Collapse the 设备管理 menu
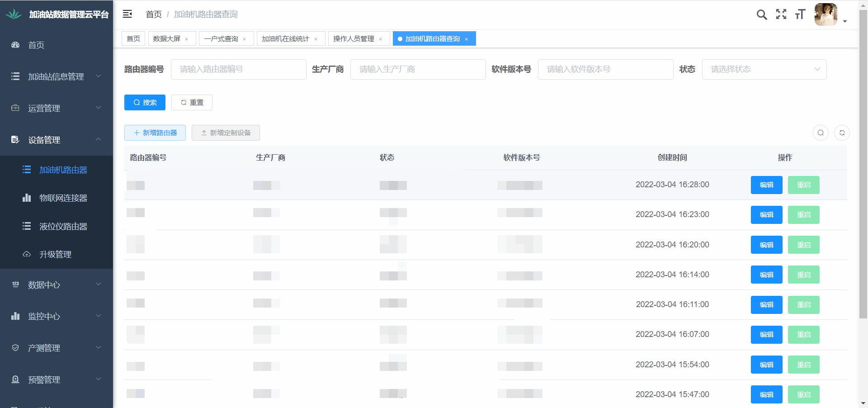The image size is (868, 408). [x=56, y=140]
